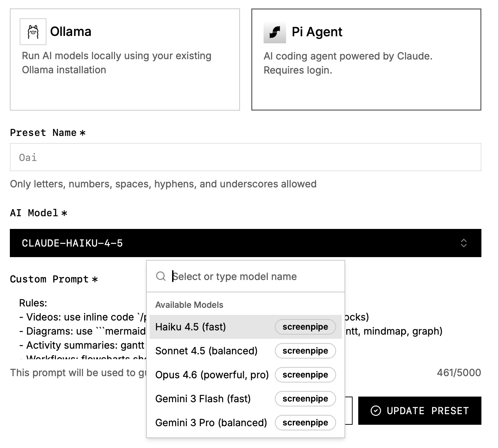Focus the Preset Name input field
This screenshot has height=448, width=499.
(x=245, y=157)
